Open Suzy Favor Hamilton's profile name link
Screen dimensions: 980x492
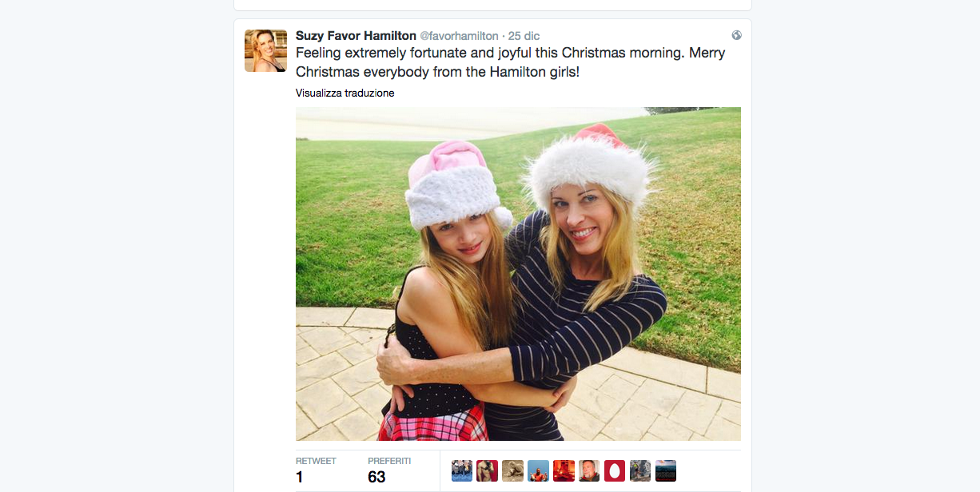pyautogui.click(x=356, y=36)
